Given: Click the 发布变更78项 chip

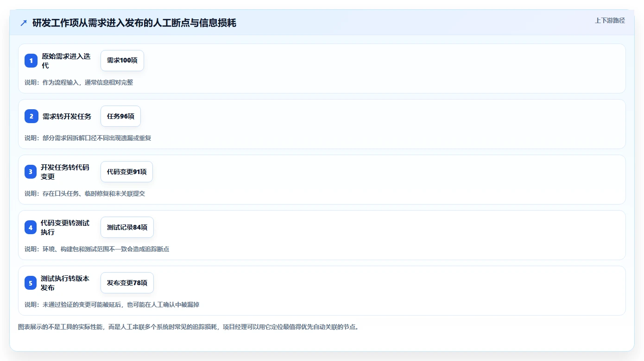Looking at the screenshot, I should click(x=127, y=283).
